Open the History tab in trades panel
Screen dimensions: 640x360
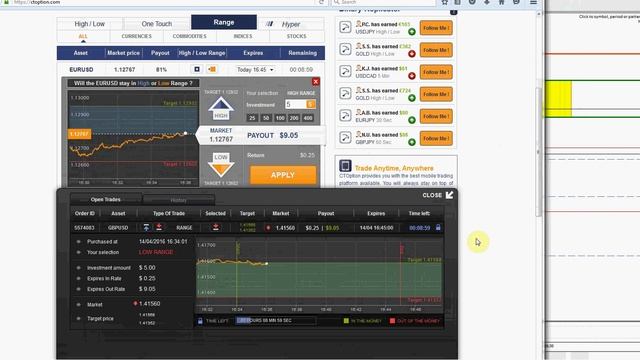[x=178, y=200]
